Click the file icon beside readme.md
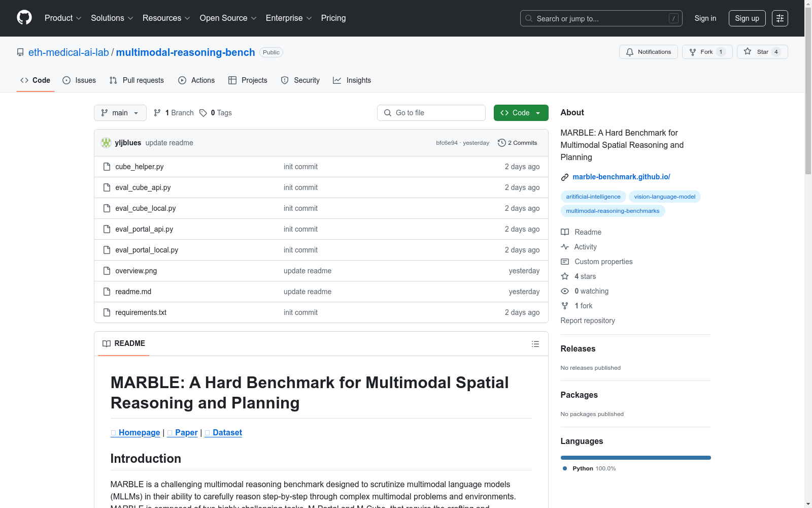 107,292
